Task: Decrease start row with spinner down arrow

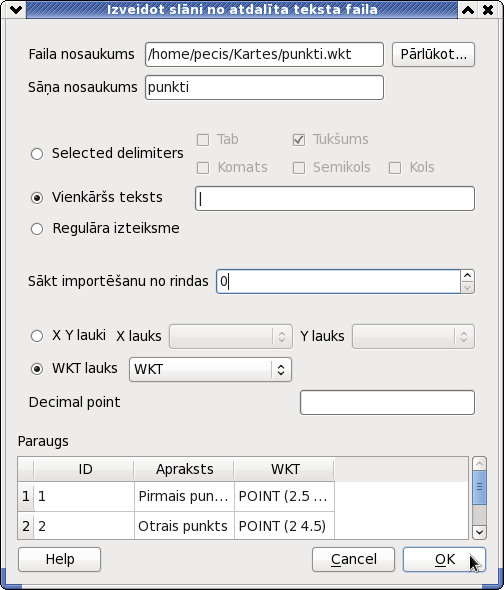Action: 467,287
